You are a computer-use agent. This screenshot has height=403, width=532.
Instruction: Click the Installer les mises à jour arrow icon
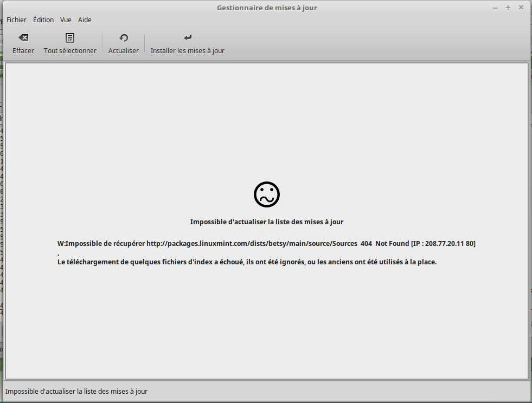pyautogui.click(x=188, y=37)
